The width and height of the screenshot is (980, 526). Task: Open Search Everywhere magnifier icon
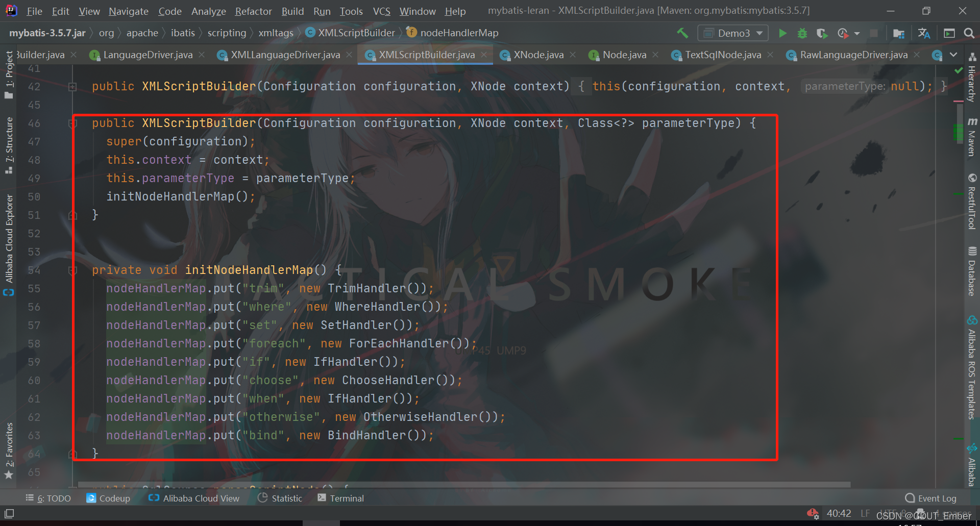pos(969,33)
